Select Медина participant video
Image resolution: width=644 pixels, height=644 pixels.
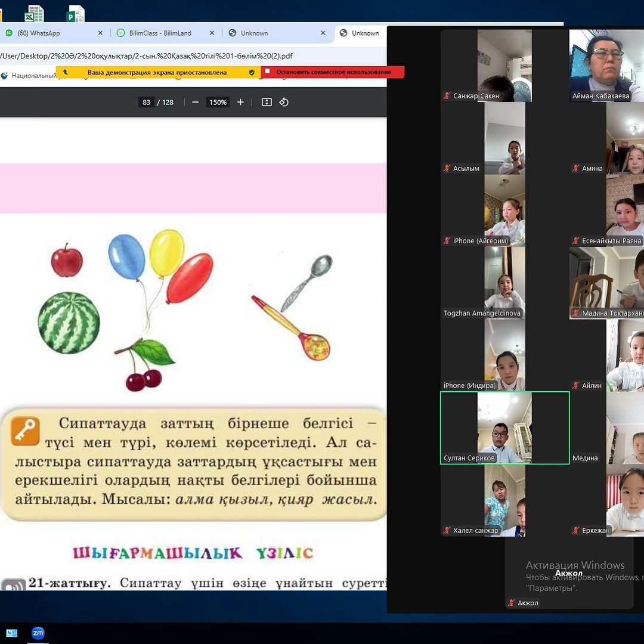point(606,428)
